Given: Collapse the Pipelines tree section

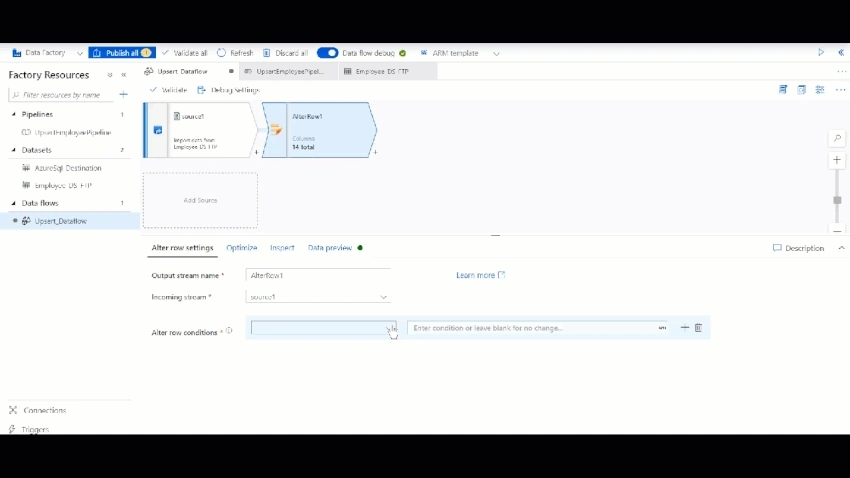Looking at the screenshot, I should (x=14, y=114).
